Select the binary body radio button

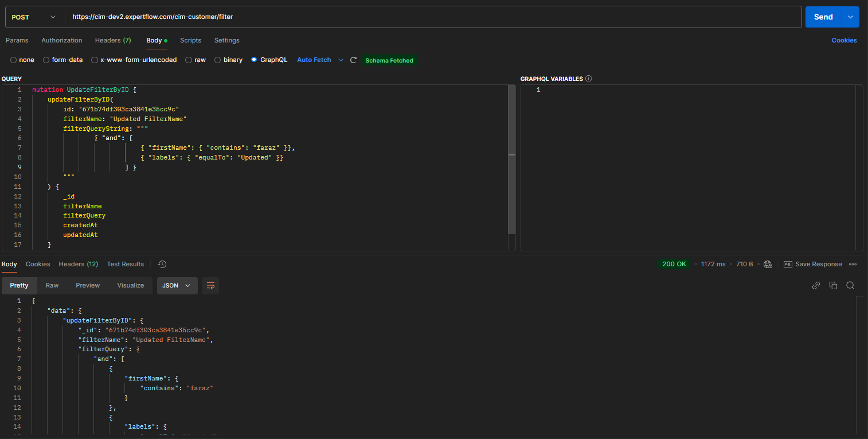click(218, 60)
